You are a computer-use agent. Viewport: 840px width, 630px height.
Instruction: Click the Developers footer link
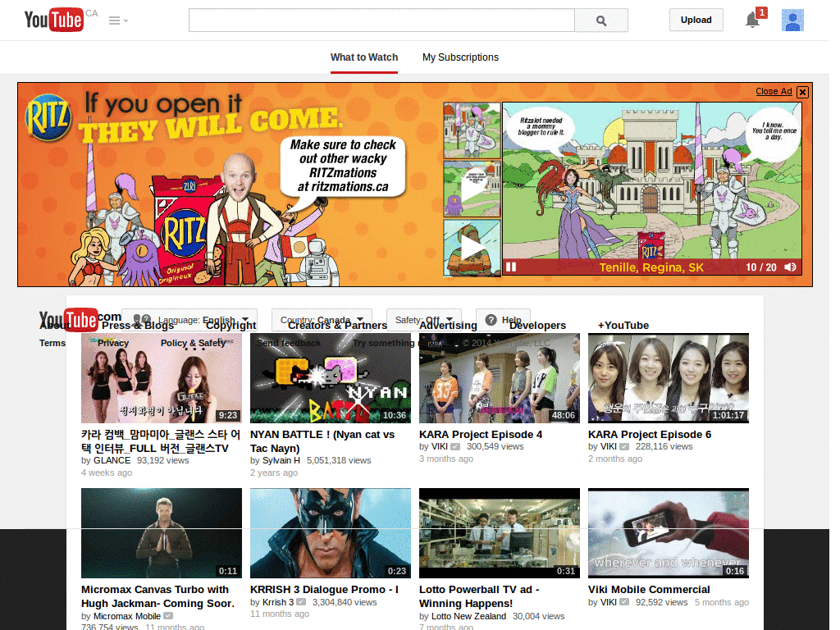coord(537,325)
